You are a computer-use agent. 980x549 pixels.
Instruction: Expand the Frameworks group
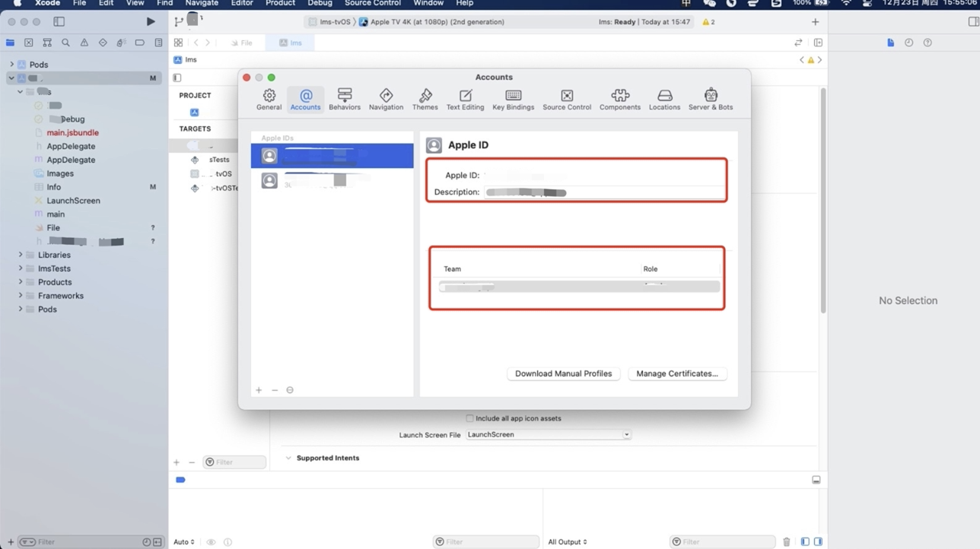pos(21,296)
